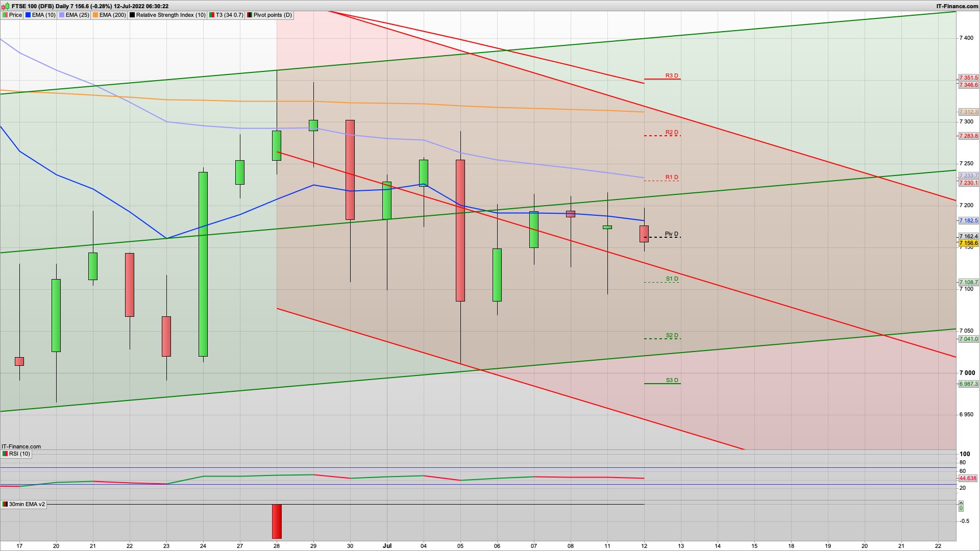
Task: Click date 12 on the time axis
Action: [644, 546]
